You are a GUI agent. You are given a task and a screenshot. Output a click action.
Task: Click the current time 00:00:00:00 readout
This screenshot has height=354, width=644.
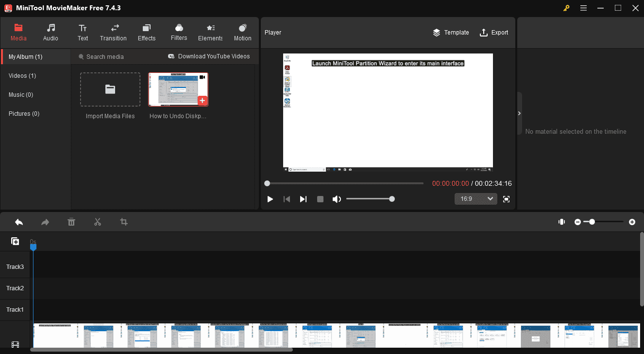pyautogui.click(x=451, y=184)
